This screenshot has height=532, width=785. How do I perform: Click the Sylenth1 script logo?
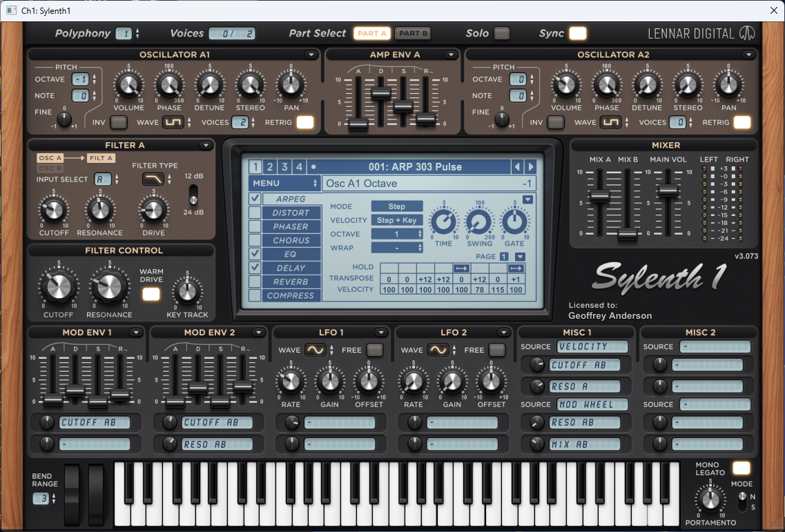coord(657,279)
